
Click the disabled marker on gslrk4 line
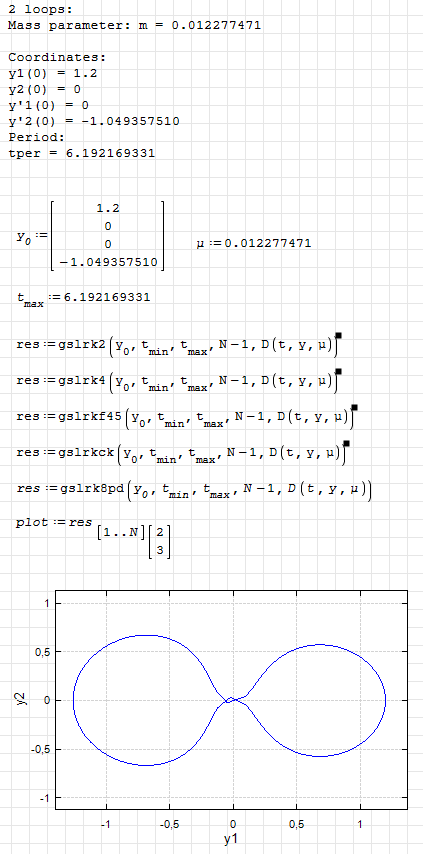click(338, 371)
